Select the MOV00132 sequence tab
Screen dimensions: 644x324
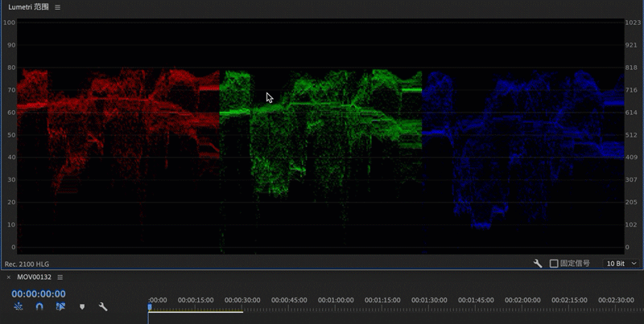(34, 277)
